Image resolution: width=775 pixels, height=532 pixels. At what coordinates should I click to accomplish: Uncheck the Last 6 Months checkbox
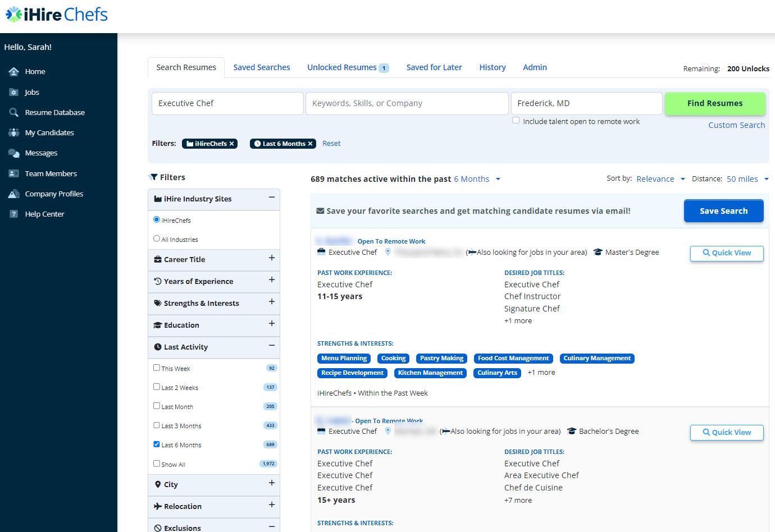pos(157,444)
